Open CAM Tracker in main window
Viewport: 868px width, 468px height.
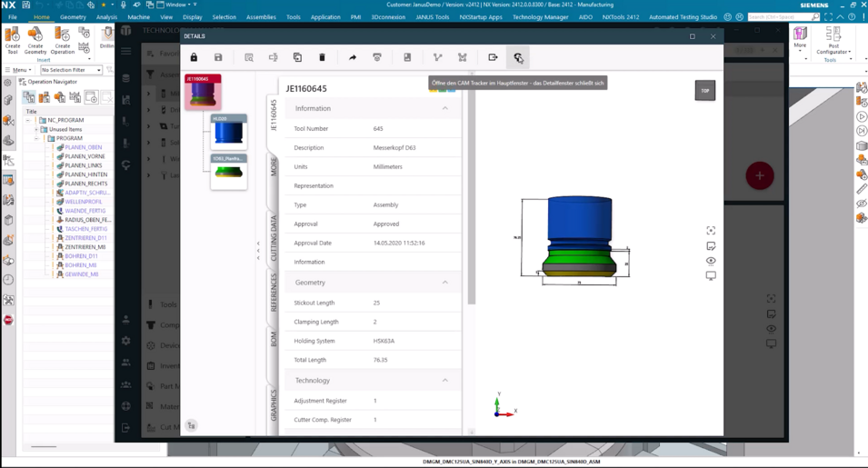(517, 57)
